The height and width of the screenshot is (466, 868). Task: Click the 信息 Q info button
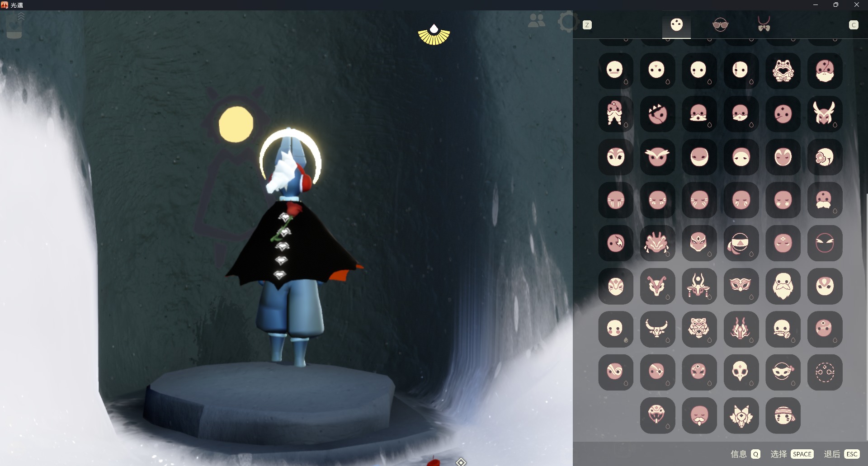pyautogui.click(x=745, y=454)
